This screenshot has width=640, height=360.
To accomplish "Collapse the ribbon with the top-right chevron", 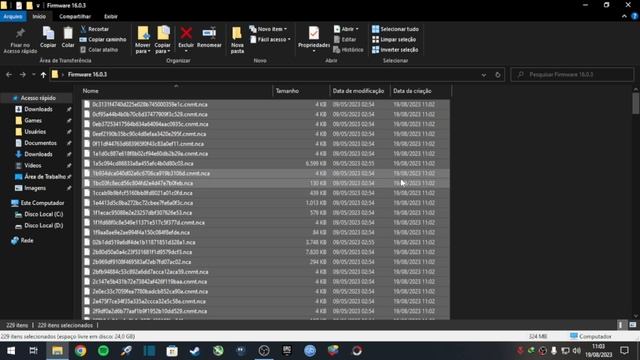I will 624,16.
